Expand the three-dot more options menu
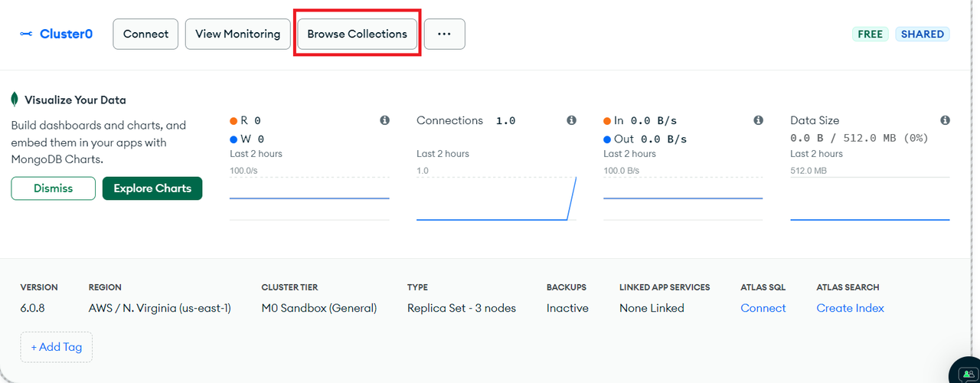The height and width of the screenshot is (383, 980). point(444,34)
